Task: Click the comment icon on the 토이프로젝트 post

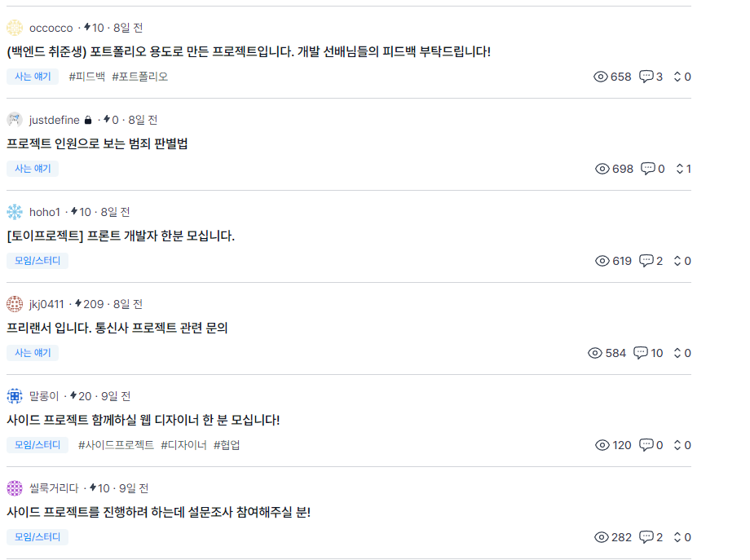Action: (x=646, y=261)
